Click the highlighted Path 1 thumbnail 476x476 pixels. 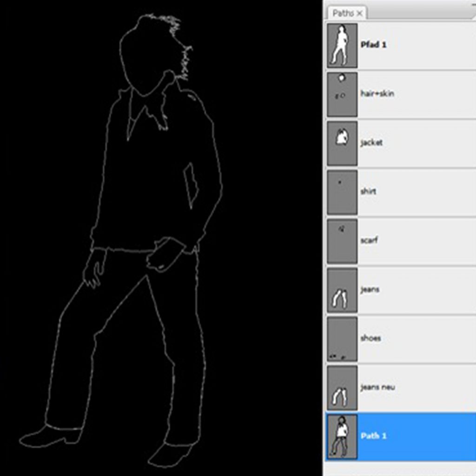[x=342, y=436]
